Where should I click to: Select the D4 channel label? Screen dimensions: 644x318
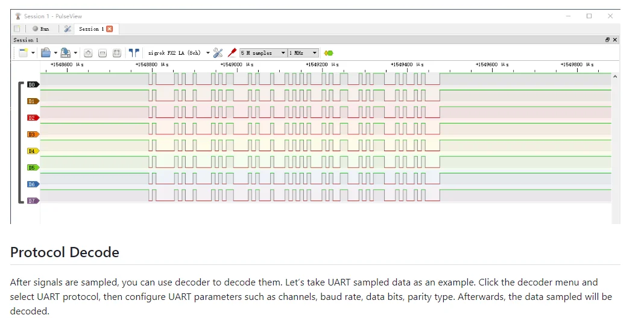(33, 151)
